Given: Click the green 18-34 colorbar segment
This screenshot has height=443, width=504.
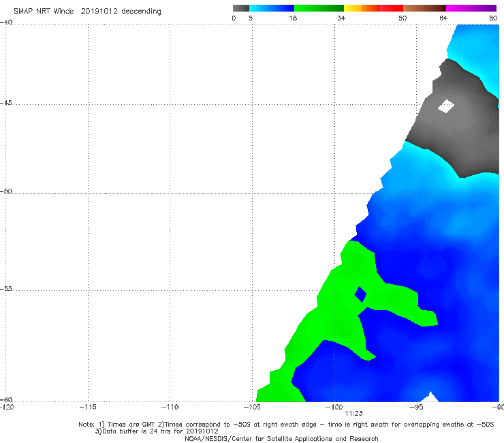Looking at the screenshot, I should tap(319, 8).
